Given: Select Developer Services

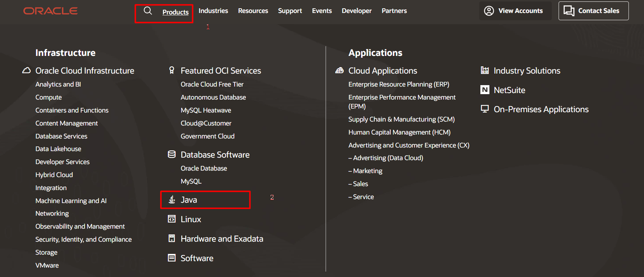Looking at the screenshot, I should click(62, 162).
